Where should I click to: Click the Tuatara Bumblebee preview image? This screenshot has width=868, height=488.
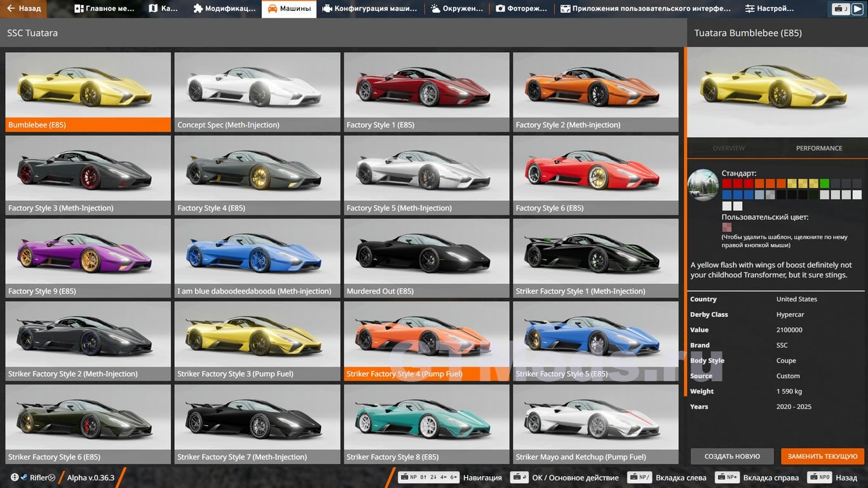[778, 92]
